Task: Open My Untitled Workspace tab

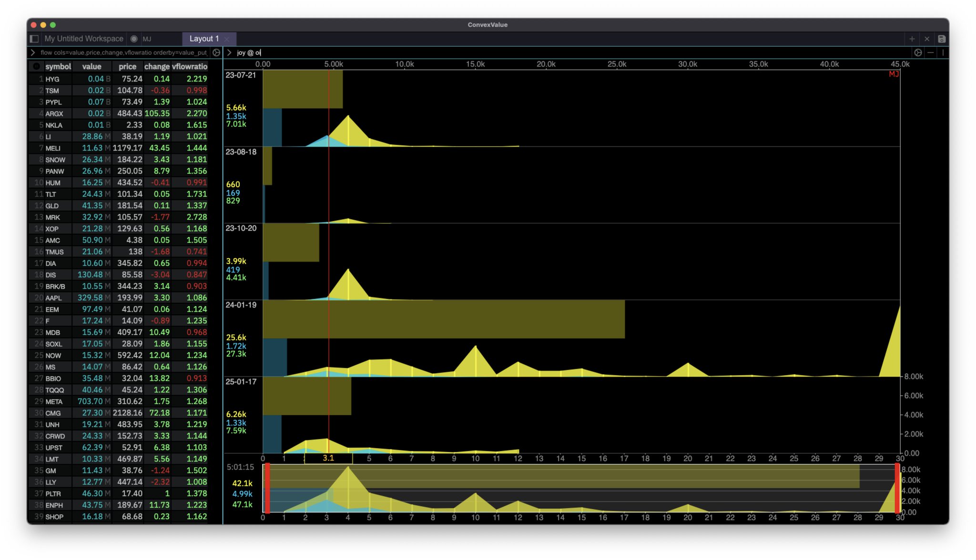Action: [x=84, y=39]
